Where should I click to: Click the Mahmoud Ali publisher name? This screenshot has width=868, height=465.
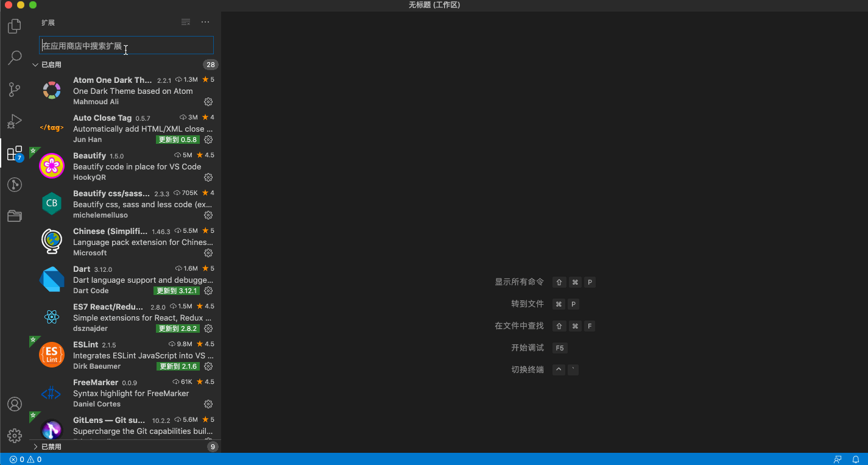96,102
